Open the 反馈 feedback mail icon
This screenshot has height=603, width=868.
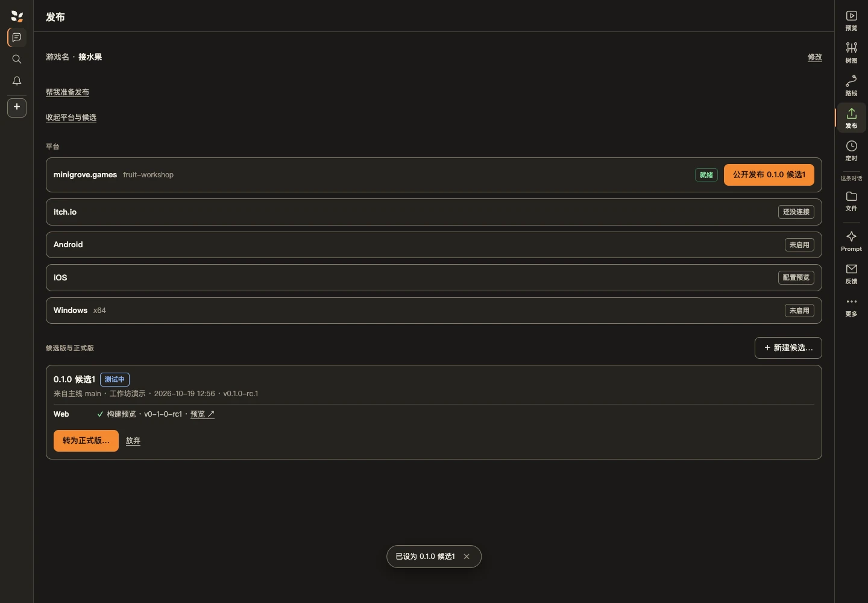click(851, 274)
